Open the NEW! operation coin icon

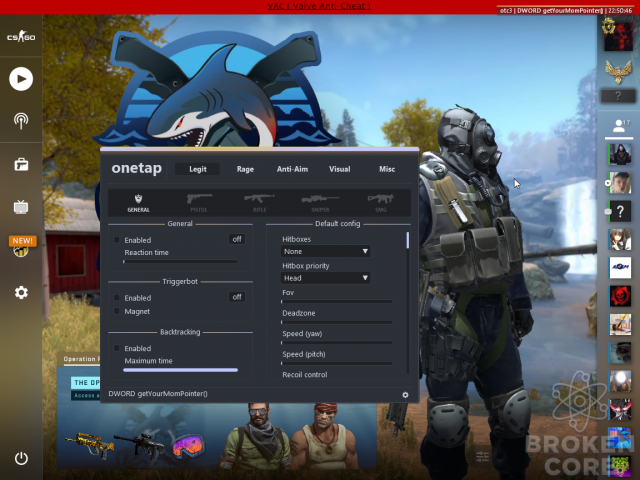(22, 246)
